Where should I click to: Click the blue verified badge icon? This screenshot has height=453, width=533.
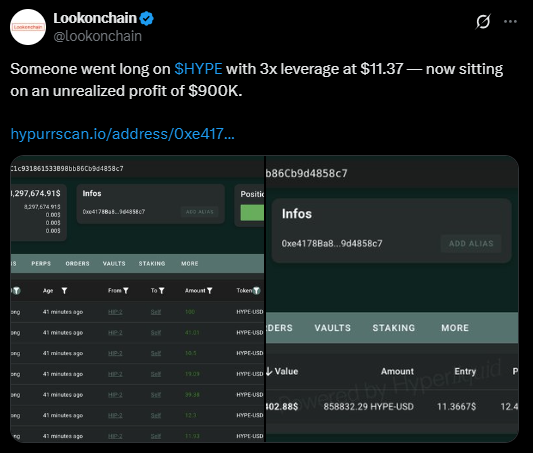(147, 18)
